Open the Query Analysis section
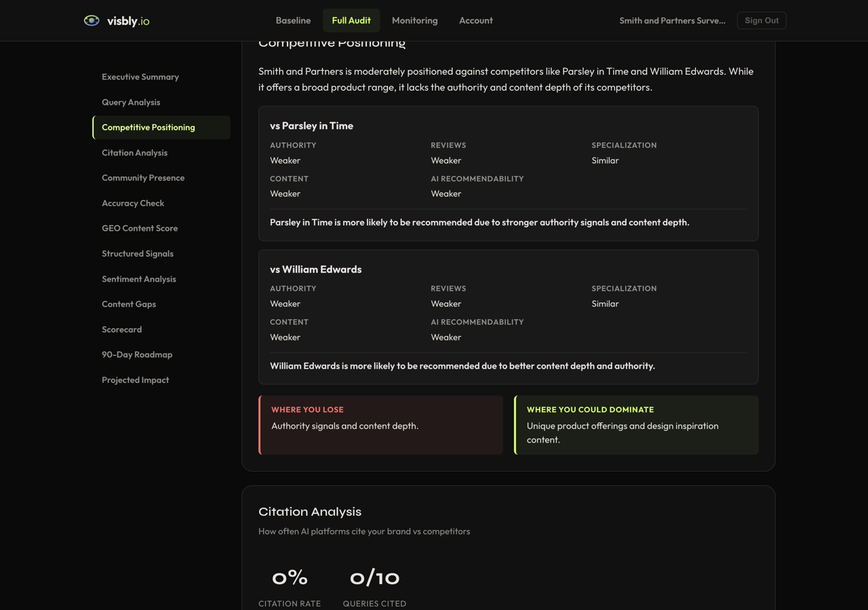This screenshot has height=610, width=868. pos(131,102)
